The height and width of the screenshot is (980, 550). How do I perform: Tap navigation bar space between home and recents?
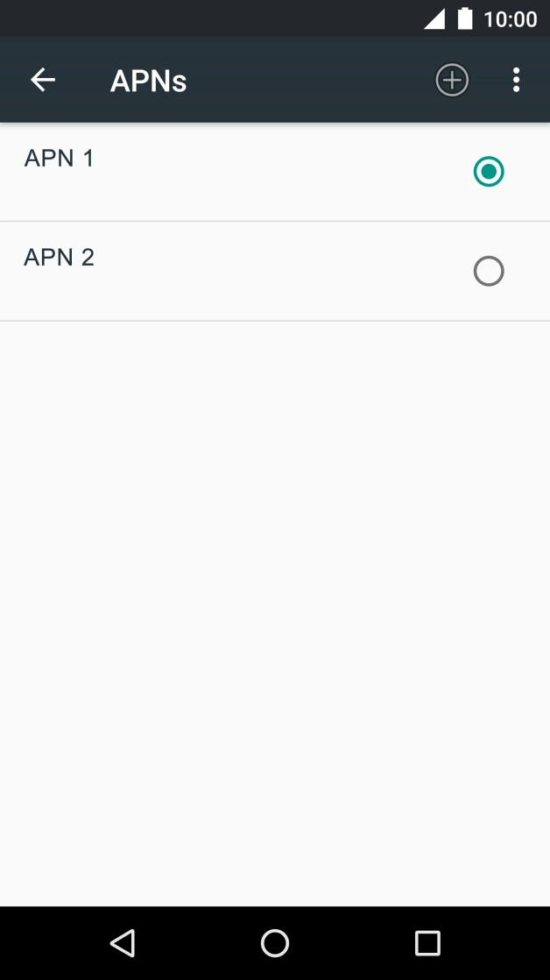click(350, 943)
